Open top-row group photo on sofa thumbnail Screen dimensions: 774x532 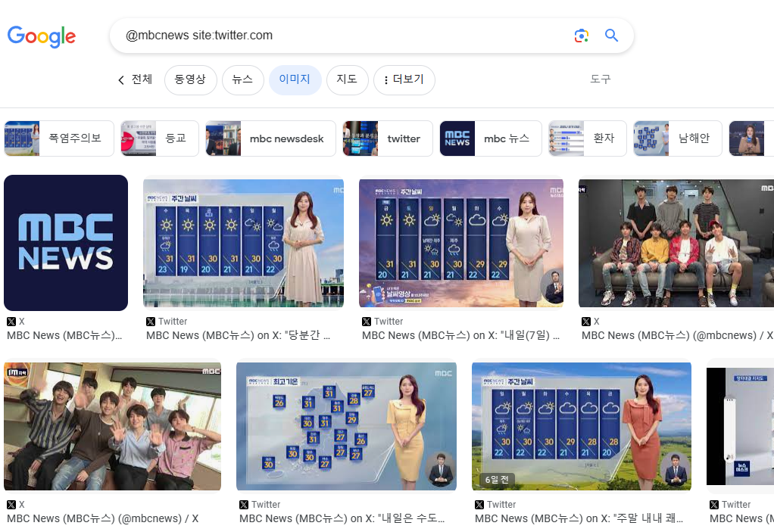coord(676,243)
